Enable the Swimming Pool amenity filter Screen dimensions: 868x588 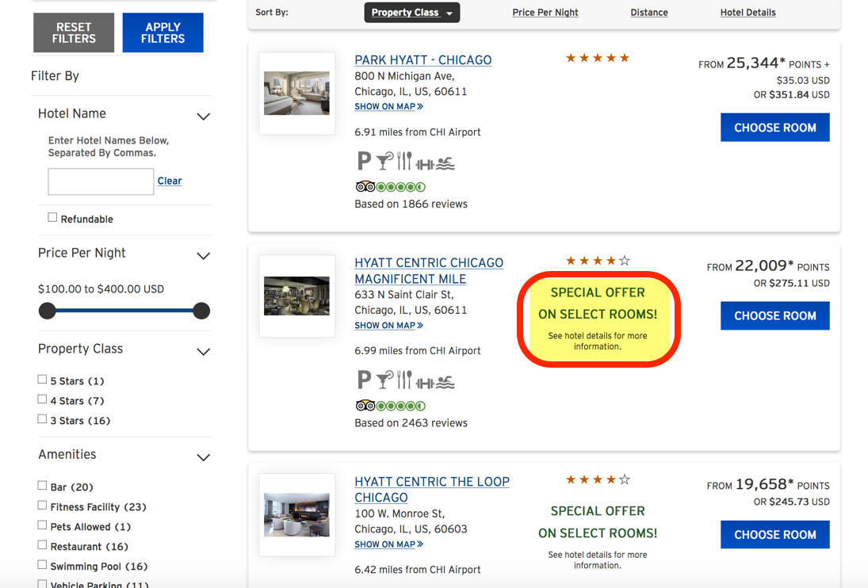tap(42, 565)
